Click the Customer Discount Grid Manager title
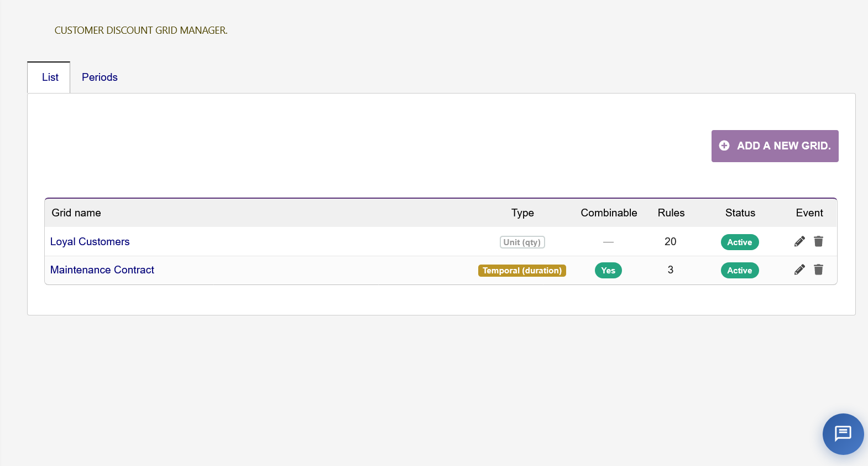 coord(141,30)
